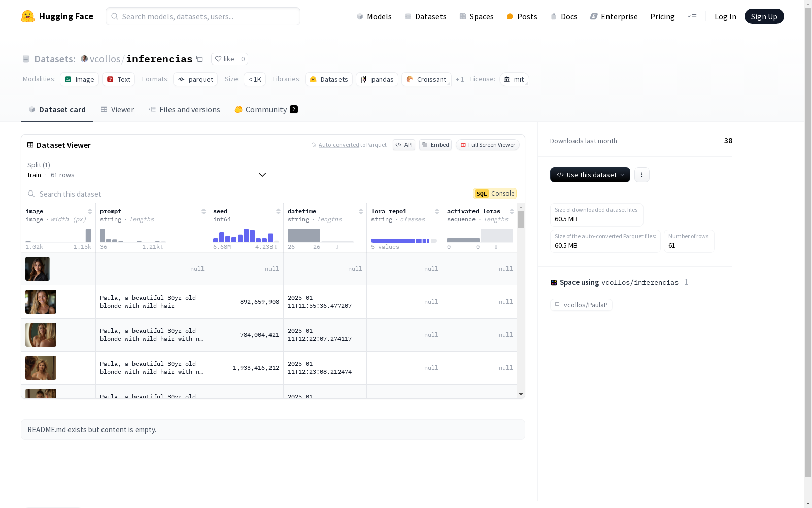
Task: Click the vcollos user avatar
Action: (x=84, y=59)
